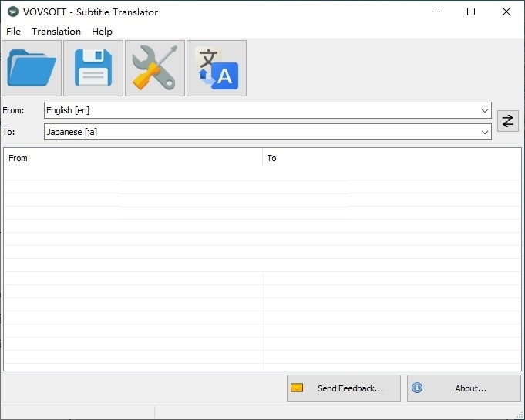Expand the To language dropdown arrow
Image resolution: width=525 pixels, height=420 pixels.
(x=484, y=132)
